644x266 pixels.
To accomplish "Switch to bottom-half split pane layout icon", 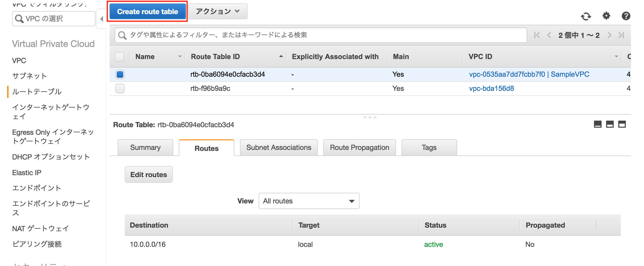I will point(610,125).
